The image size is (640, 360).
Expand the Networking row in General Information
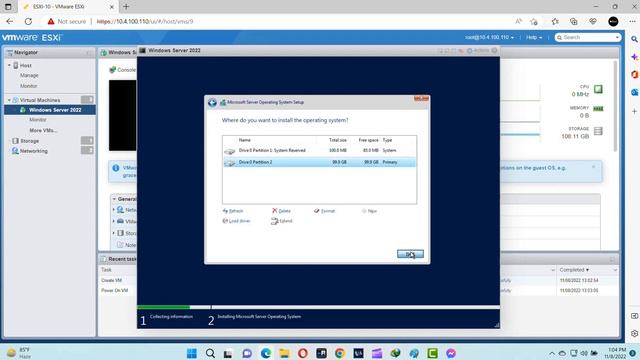click(114, 210)
